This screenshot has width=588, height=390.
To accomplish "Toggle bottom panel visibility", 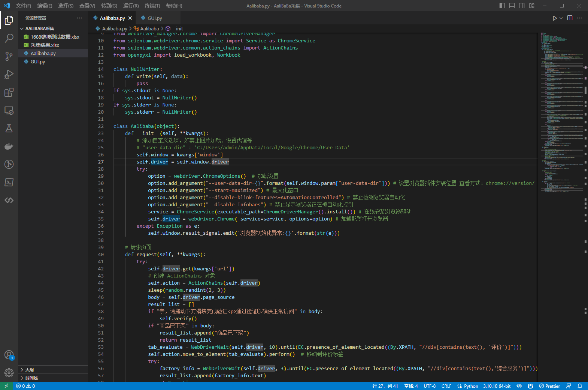I will click(512, 6).
